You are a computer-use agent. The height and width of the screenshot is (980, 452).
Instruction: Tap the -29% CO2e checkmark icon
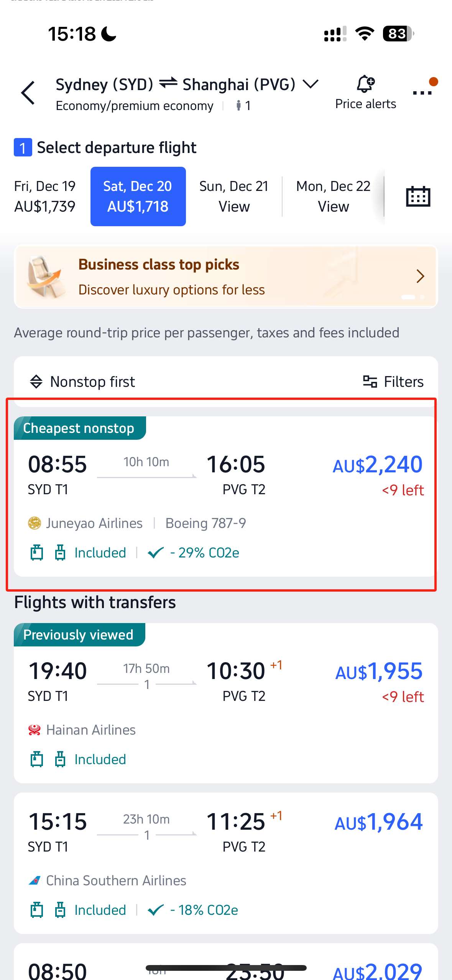[x=156, y=552]
